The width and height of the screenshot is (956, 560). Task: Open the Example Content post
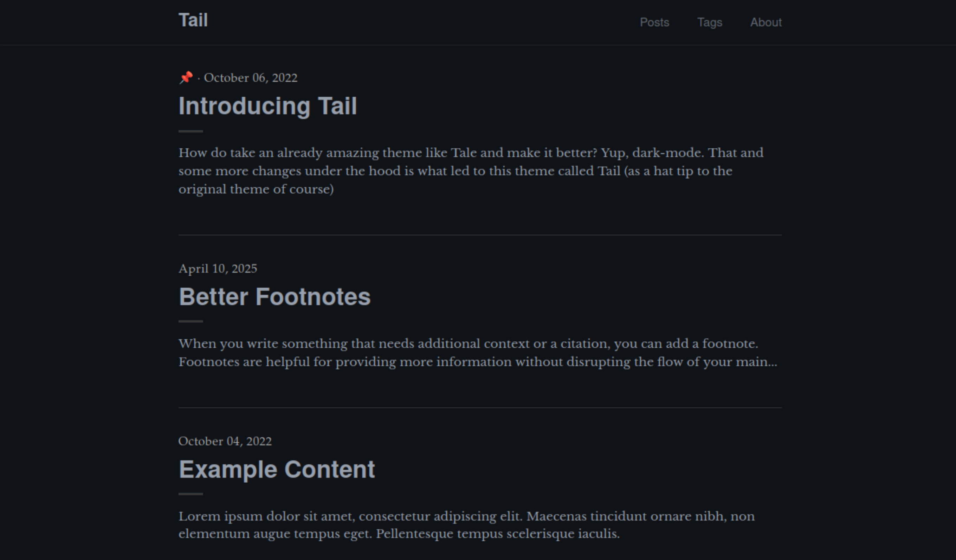277,470
